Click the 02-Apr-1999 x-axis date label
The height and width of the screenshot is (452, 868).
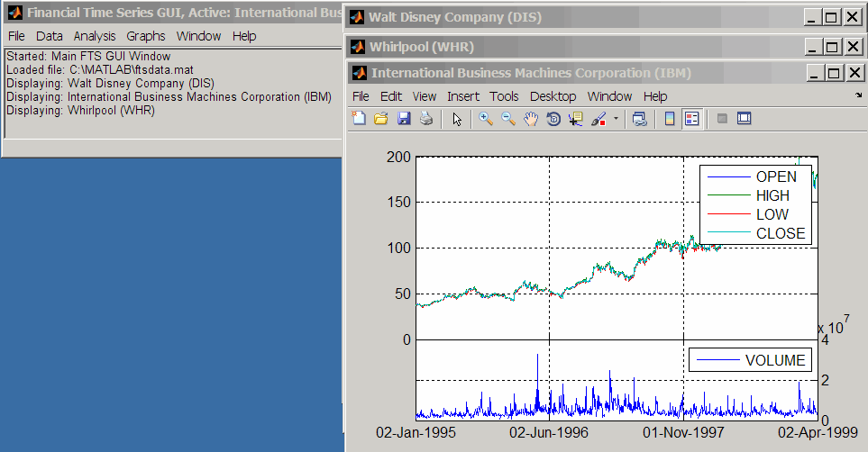point(818,432)
